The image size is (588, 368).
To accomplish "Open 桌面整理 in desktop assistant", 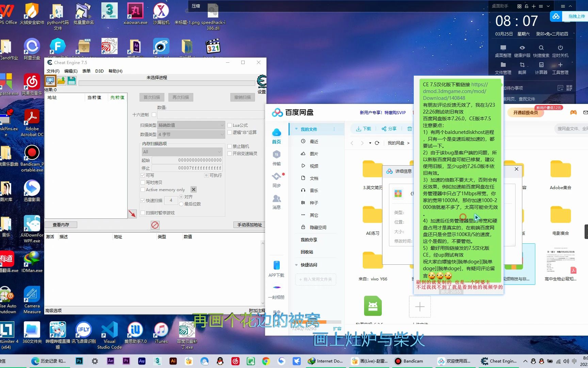I will (503, 51).
